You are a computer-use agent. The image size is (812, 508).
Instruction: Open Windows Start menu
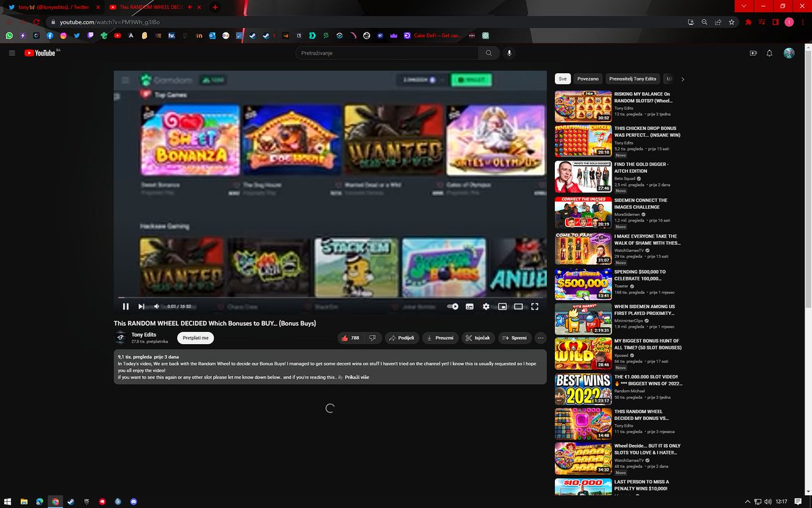click(x=9, y=501)
